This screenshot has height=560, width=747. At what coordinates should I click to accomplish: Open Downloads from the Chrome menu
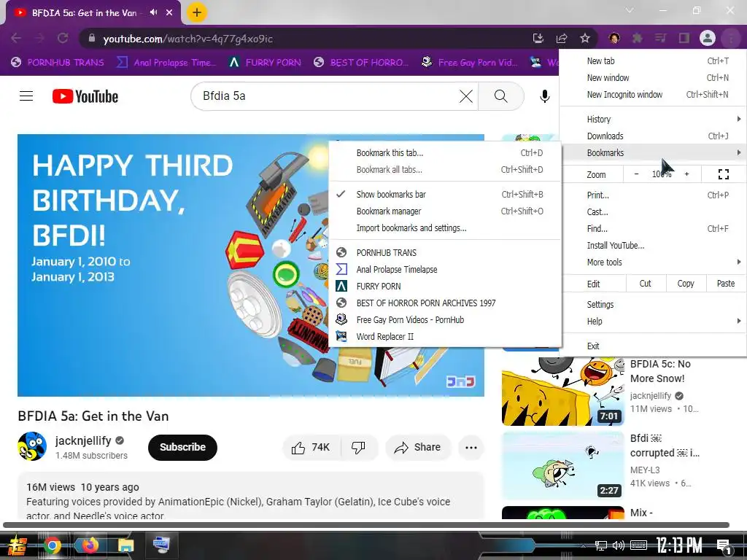(x=653, y=136)
